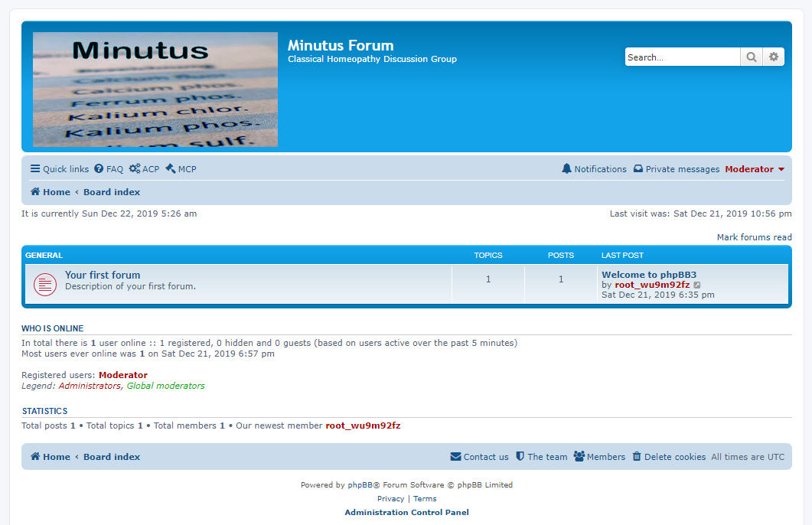View latest post icon next to root_wu9m92fz
The width and height of the screenshot is (812, 525).
tap(697, 285)
